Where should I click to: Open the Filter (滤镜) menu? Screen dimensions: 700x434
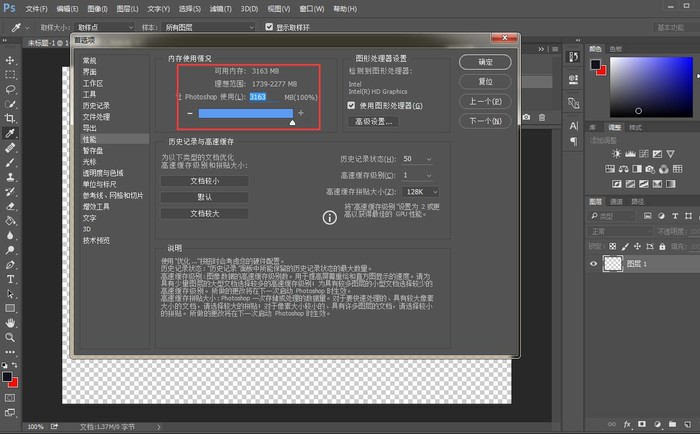(x=221, y=8)
